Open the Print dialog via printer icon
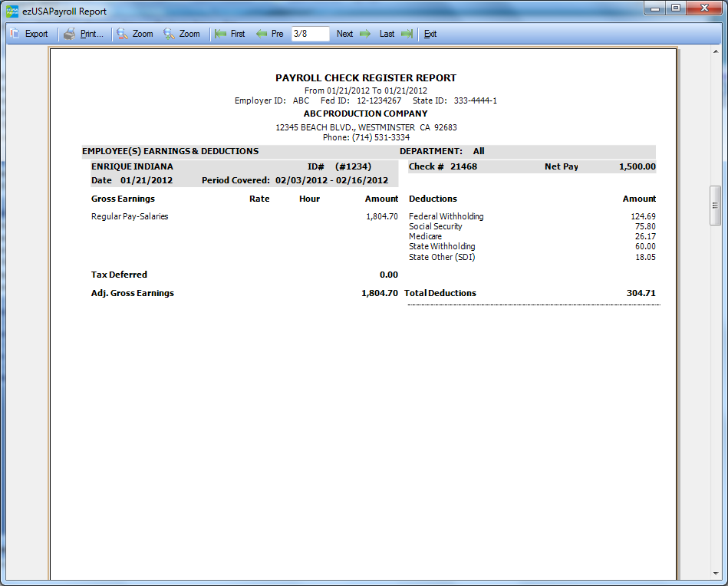 tap(70, 34)
